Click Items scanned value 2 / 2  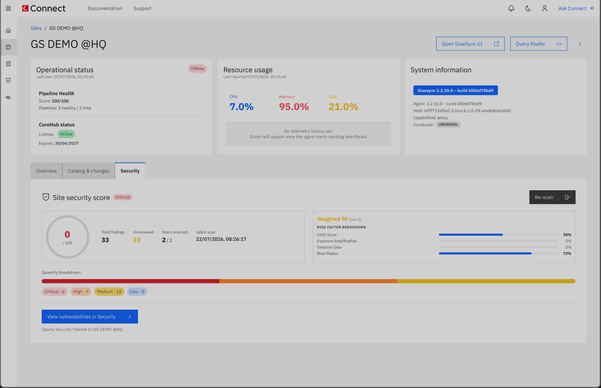pyautogui.click(x=167, y=240)
